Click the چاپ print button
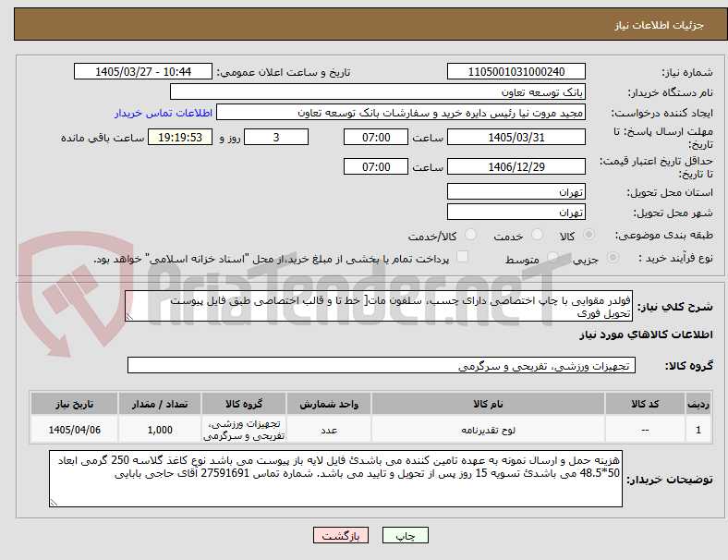This screenshot has width=728, height=560. 406,535
